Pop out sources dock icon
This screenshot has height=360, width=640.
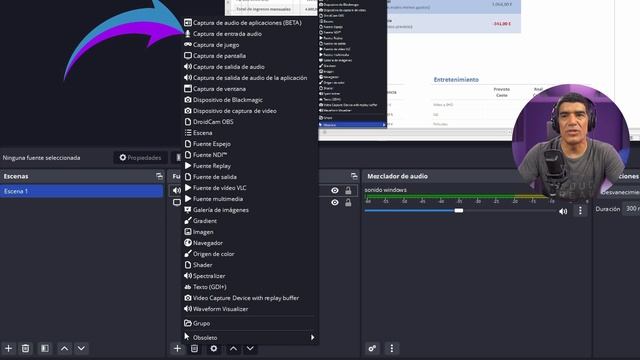pyautogui.click(x=354, y=176)
